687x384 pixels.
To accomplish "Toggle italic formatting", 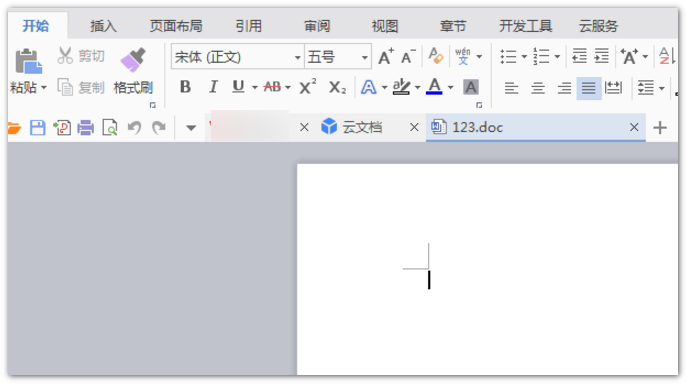I will click(213, 87).
